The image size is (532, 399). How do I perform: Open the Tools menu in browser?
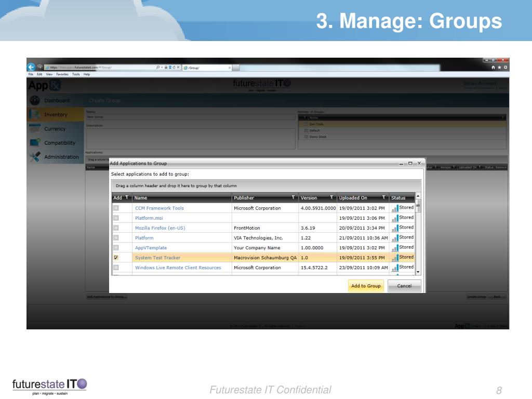[76, 74]
